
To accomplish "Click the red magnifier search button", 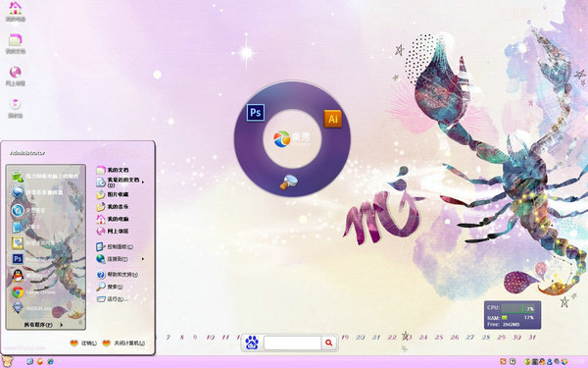I will (329, 342).
